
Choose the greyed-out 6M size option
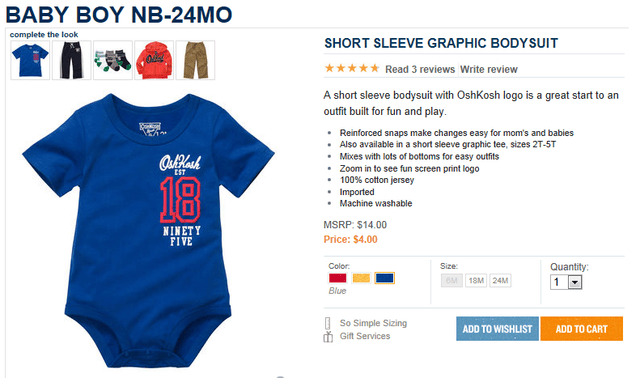(x=451, y=280)
